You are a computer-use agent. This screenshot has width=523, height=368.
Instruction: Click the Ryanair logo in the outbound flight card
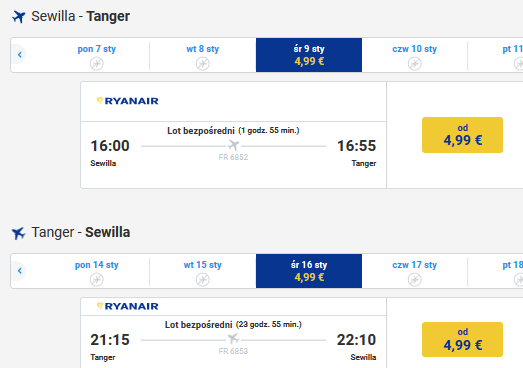(x=127, y=101)
